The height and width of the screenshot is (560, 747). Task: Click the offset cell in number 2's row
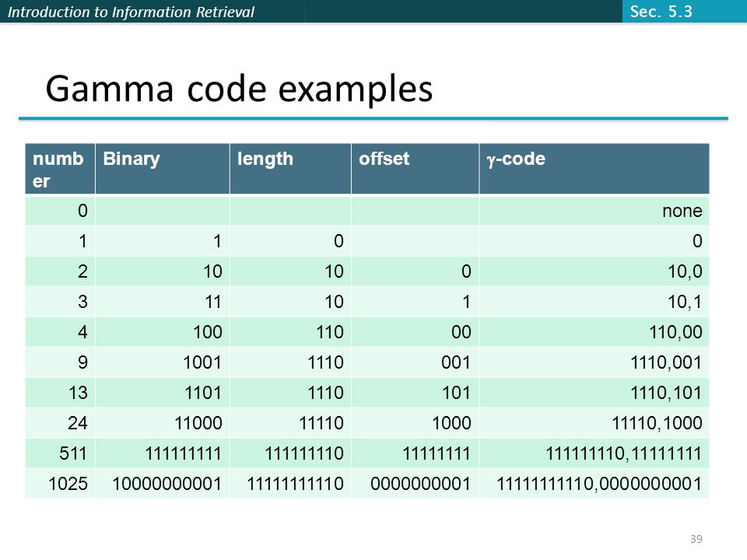[x=415, y=271]
